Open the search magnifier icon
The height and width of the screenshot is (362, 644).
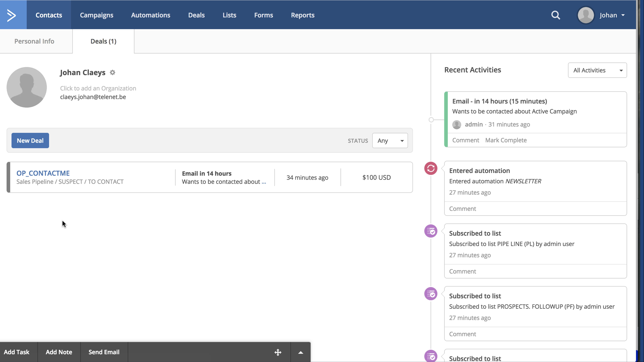[x=555, y=15]
